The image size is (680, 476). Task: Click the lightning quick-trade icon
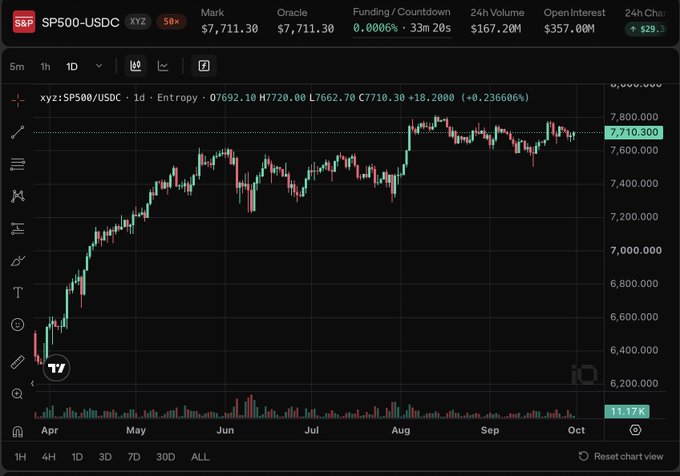point(204,66)
